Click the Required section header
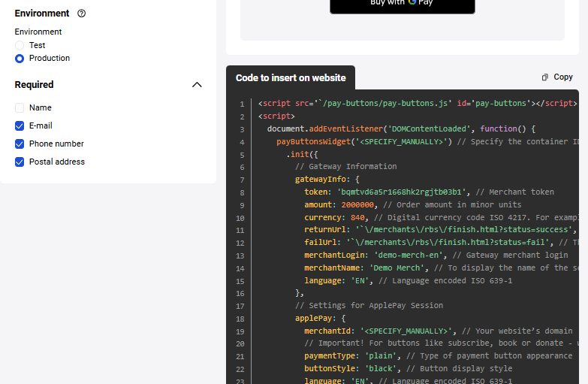Screen dimensions: 588x384 pos(35,85)
